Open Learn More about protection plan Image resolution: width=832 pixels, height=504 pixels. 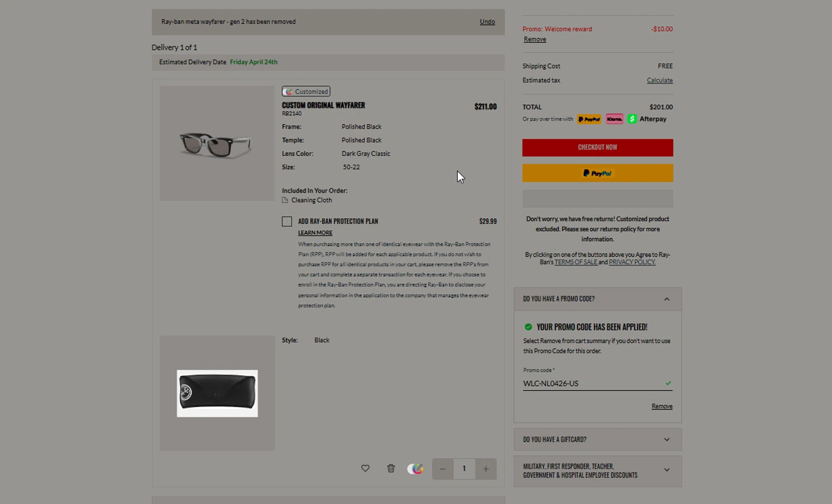(x=315, y=233)
